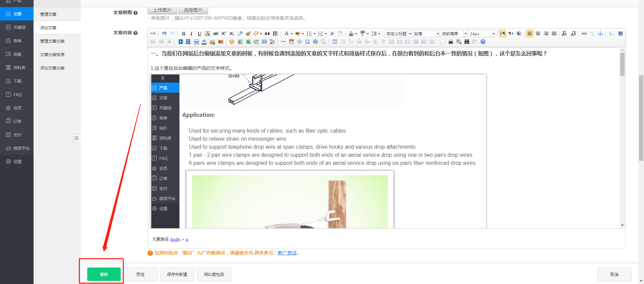Expand the font color dropdown arrow

point(291,34)
